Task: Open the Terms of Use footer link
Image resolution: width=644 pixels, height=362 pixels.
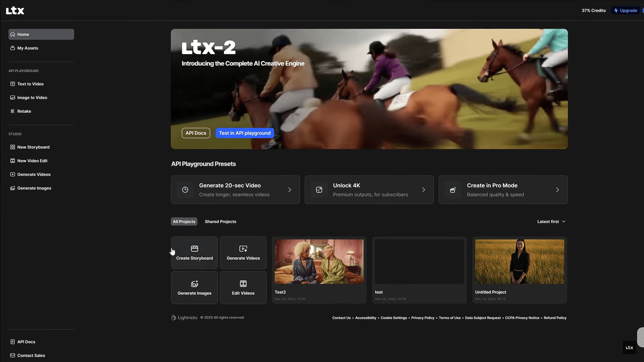Action: [x=450, y=318]
